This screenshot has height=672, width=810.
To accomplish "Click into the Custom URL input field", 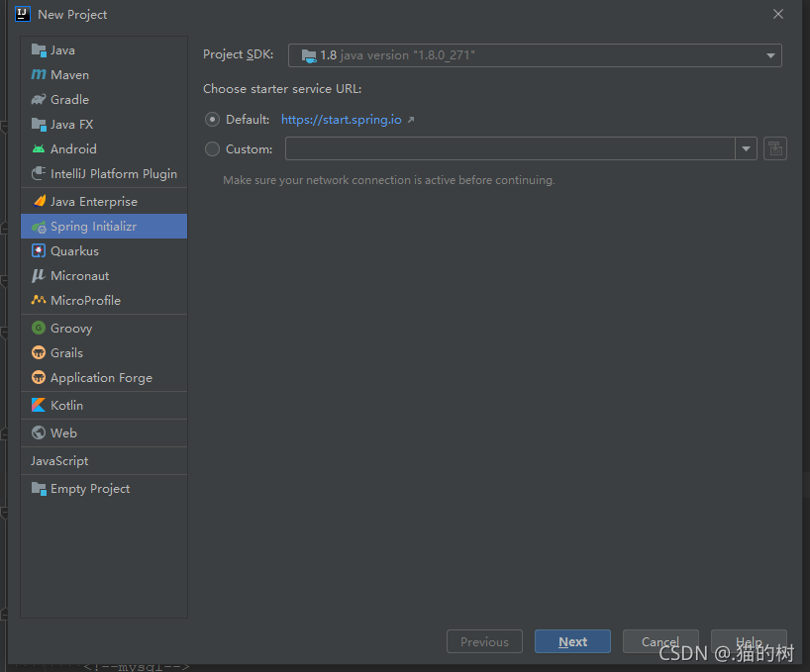I will coord(510,148).
